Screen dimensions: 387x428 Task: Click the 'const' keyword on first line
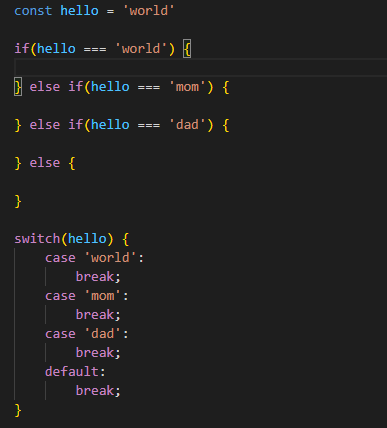[33, 11]
